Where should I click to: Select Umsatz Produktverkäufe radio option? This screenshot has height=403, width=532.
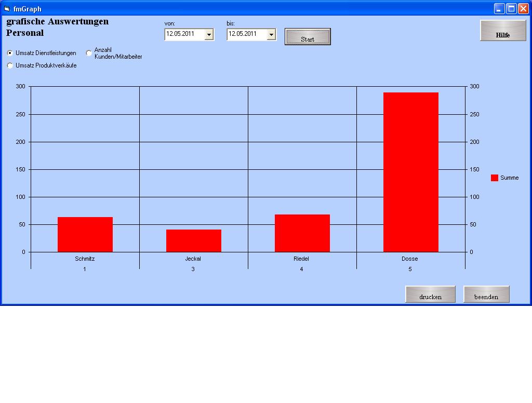[10, 65]
